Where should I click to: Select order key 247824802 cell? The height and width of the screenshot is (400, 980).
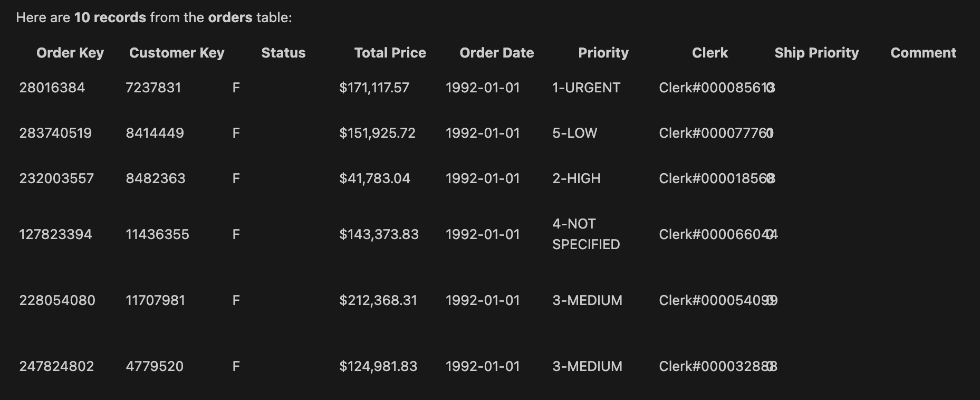(x=56, y=366)
